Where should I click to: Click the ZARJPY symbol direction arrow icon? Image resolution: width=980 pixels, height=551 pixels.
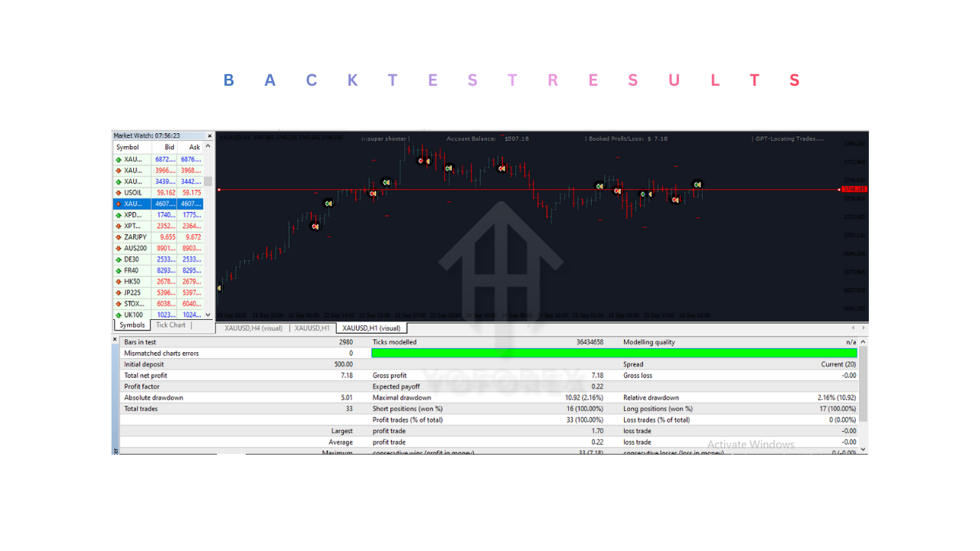(119, 237)
